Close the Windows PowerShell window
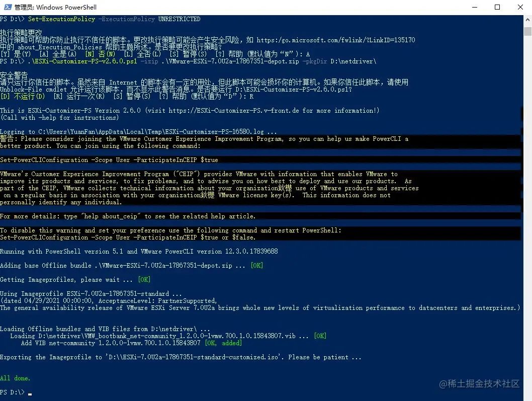The width and height of the screenshot is (532, 401). [520, 7]
